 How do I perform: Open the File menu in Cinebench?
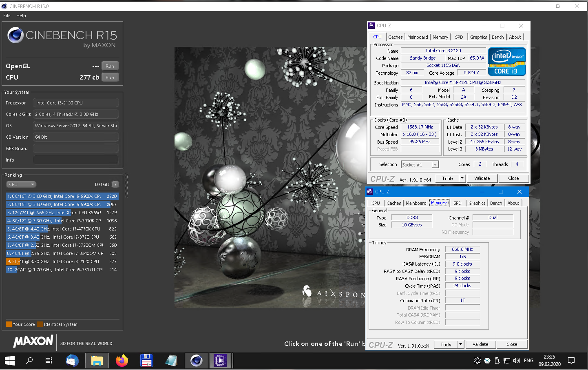point(7,16)
